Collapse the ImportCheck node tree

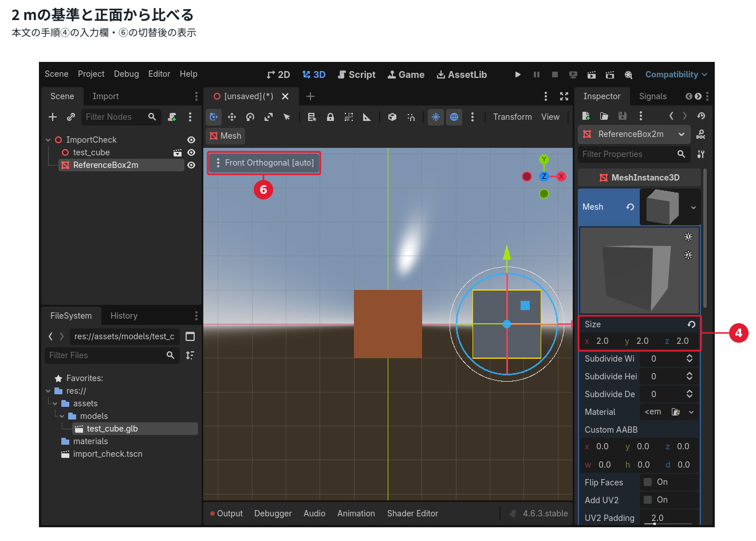click(x=48, y=140)
